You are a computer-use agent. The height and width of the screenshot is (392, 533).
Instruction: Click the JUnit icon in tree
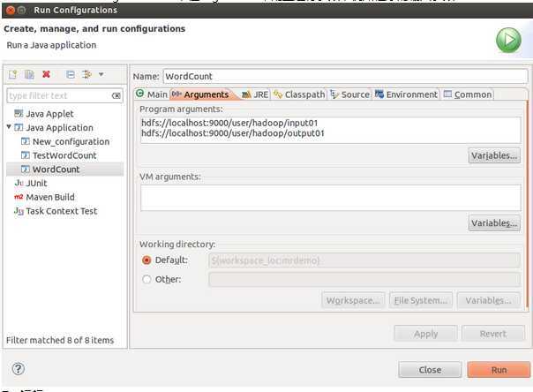coord(19,183)
